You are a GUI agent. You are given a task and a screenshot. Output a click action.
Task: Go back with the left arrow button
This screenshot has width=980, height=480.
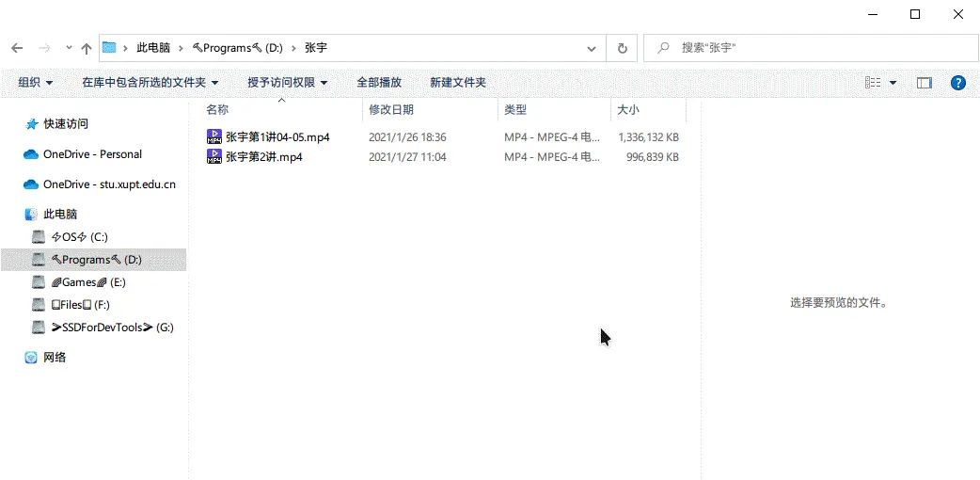pyautogui.click(x=17, y=48)
